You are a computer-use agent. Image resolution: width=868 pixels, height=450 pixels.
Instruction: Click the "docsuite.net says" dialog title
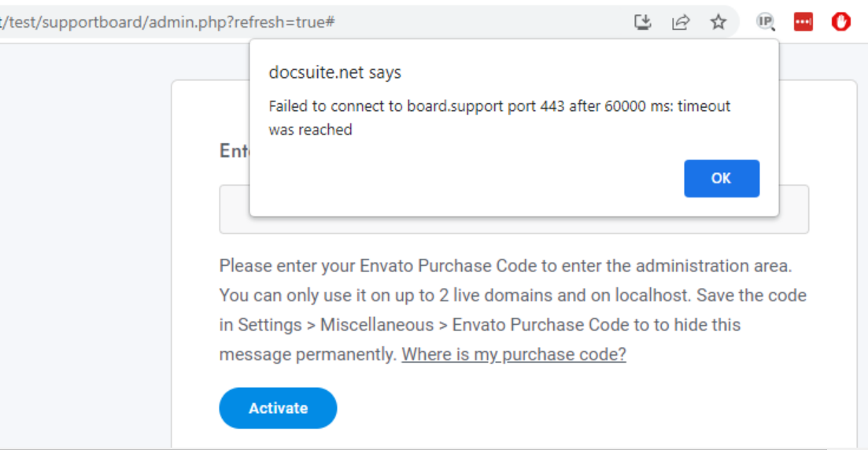[x=335, y=72]
